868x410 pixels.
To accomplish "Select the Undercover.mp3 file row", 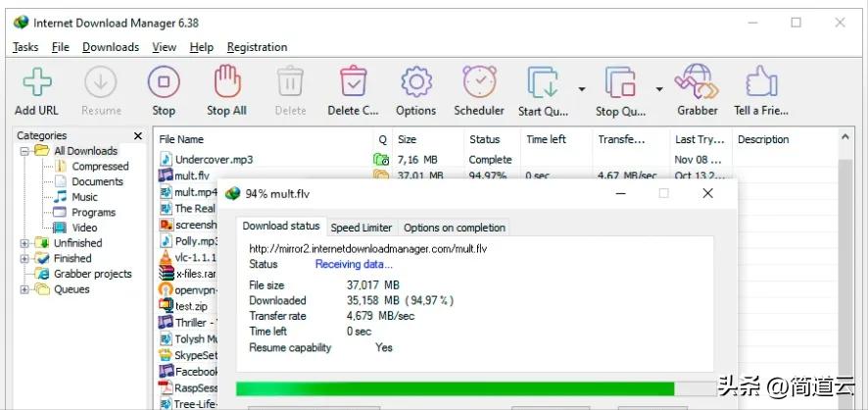I will pos(496,160).
